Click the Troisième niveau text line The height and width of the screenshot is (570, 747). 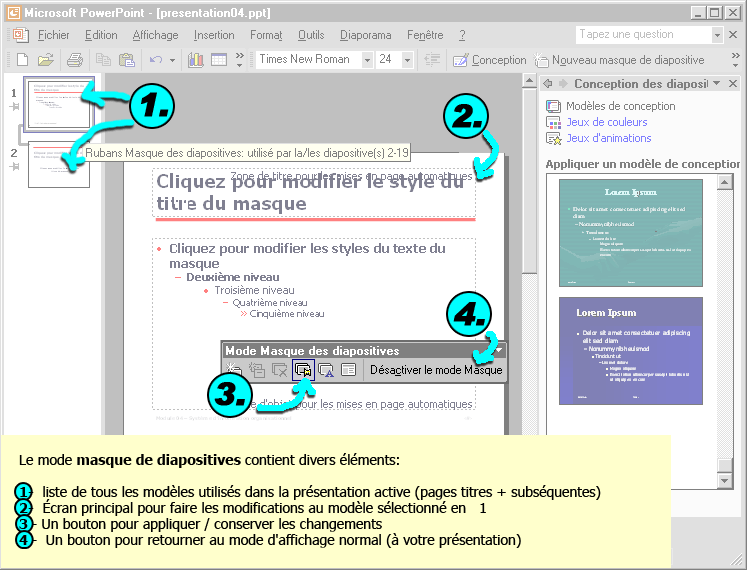[x=254, y=290]
